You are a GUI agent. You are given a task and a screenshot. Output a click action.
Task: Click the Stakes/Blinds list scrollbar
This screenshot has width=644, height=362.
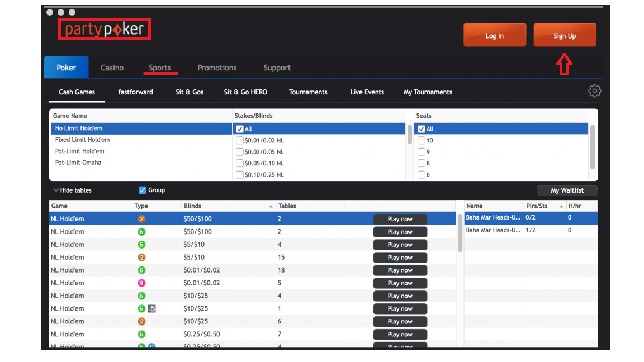(409, 135)
